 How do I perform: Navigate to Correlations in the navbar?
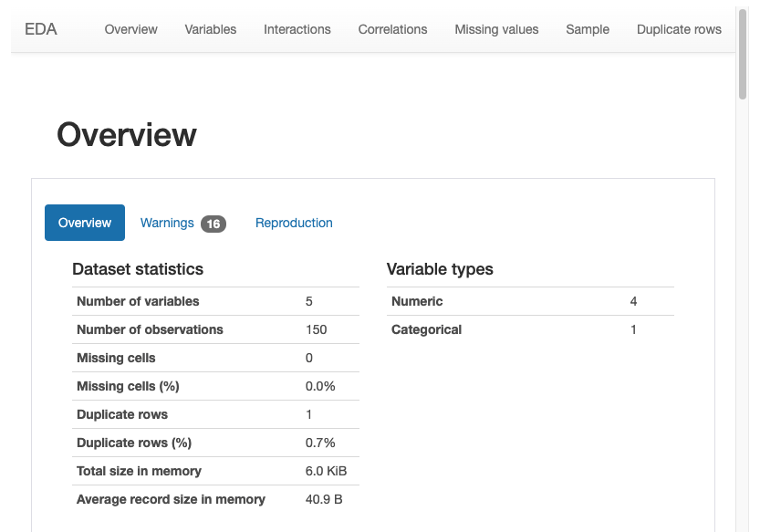pyautogui.click(x=392, y=29)
